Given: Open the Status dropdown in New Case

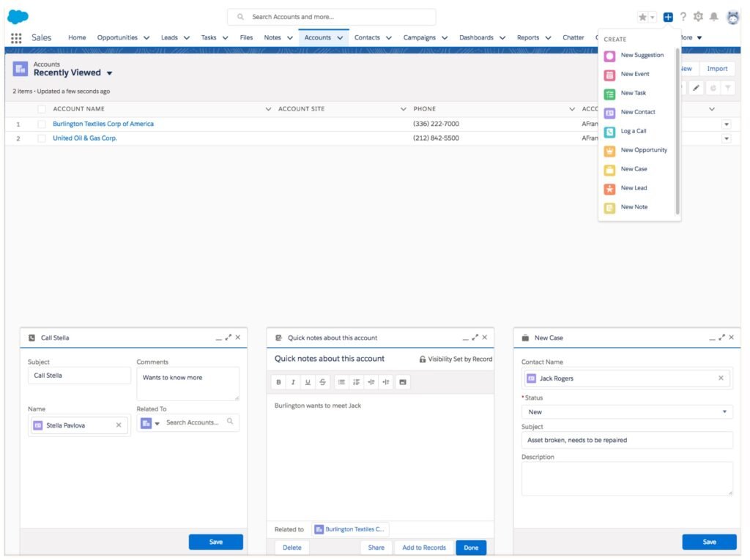Looking at the screenshot, I should point(627,411).
